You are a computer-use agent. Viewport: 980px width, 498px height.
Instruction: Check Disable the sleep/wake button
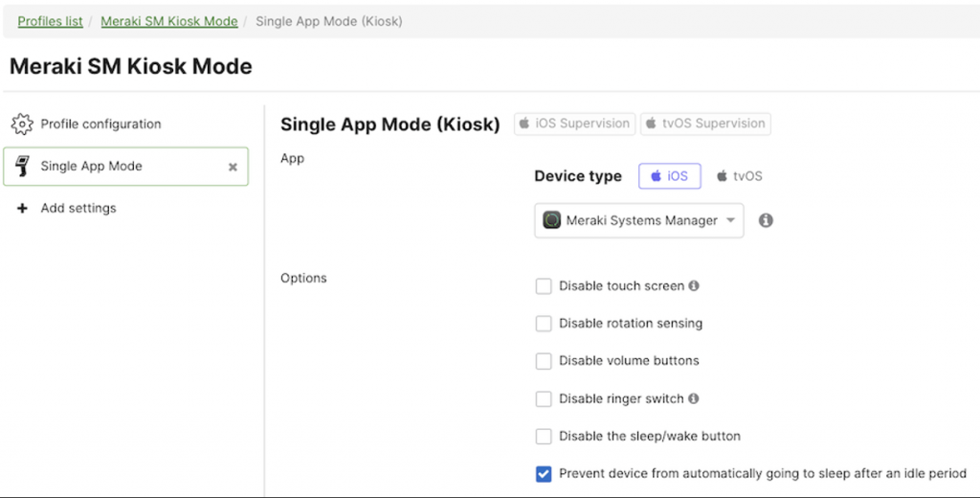[x=544, y=437]
